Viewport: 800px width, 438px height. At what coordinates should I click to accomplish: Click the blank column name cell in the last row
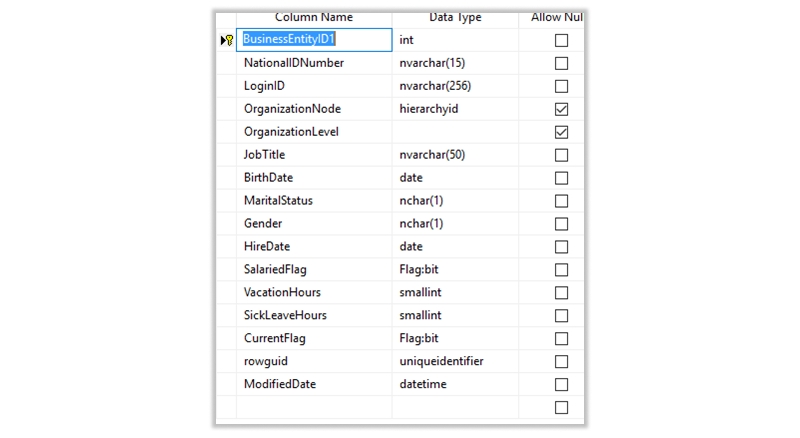pyautogui.click(x=314, y=407)
